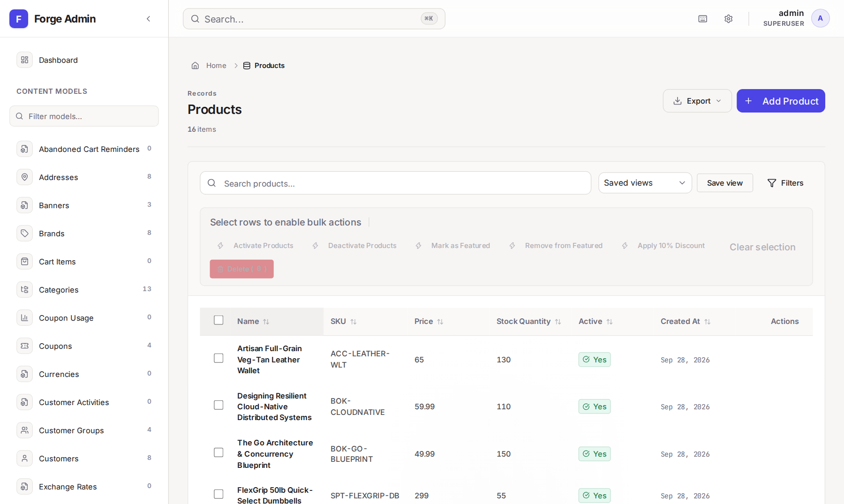This screenshot has height=504, width=844.
Task: Click the Coupons ticket icon
Action: pos(25,346)
